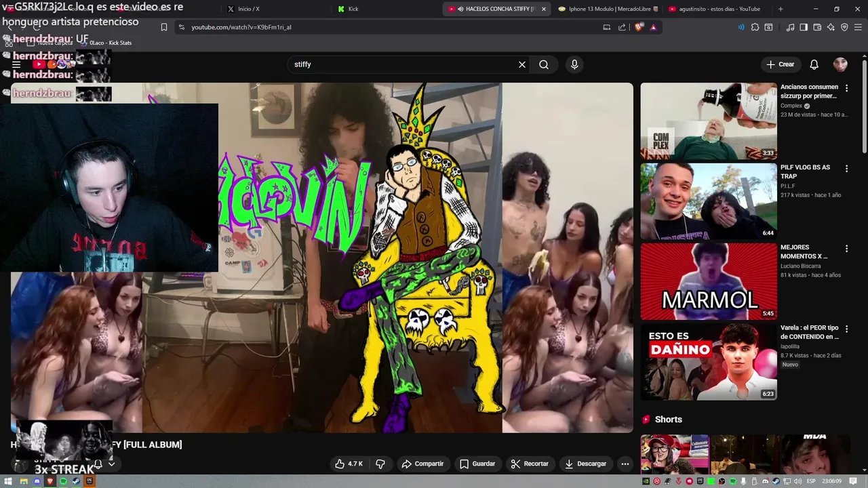The image size is (868, 488).
Task: Open MARMOL 'MEJORES MOMENTOS' thumbnail
Action: tap(709, 281)
